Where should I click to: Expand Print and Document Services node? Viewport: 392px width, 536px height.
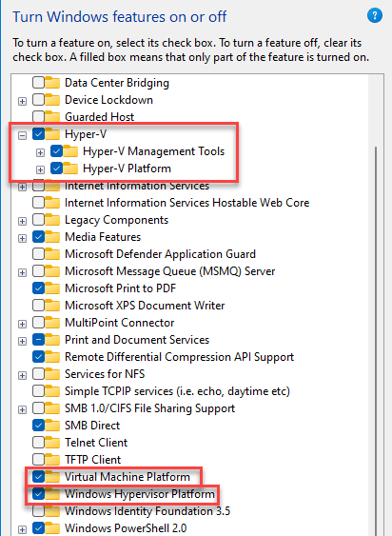pos(22,341)
